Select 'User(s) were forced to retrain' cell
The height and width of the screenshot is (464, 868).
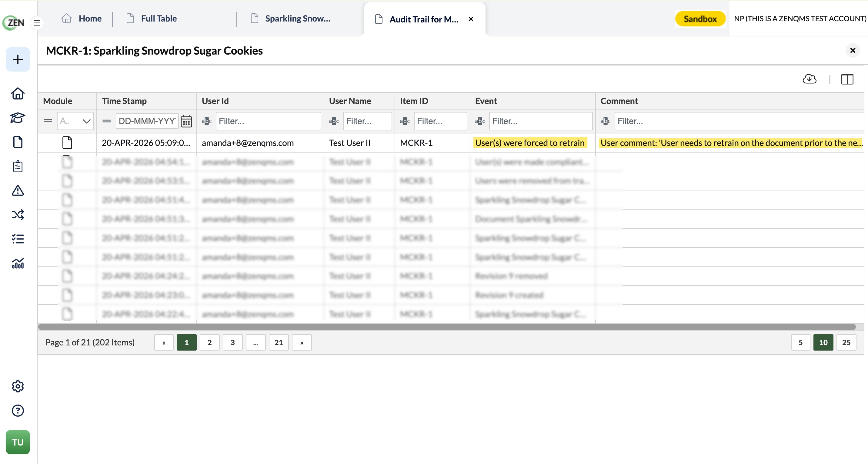pos(532,143)
